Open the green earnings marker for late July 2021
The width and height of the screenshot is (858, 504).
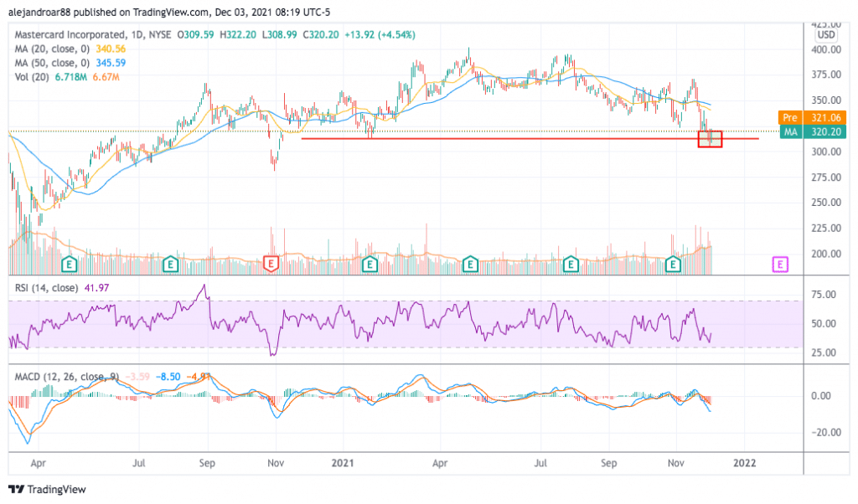click(571, 265)
